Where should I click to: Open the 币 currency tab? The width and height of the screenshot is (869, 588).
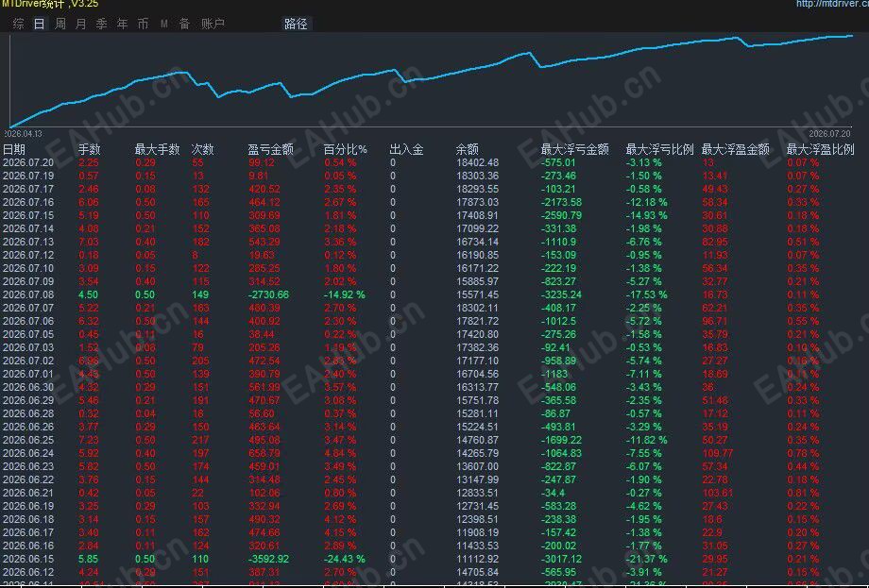pyautogui.click(x=143, y=24)
